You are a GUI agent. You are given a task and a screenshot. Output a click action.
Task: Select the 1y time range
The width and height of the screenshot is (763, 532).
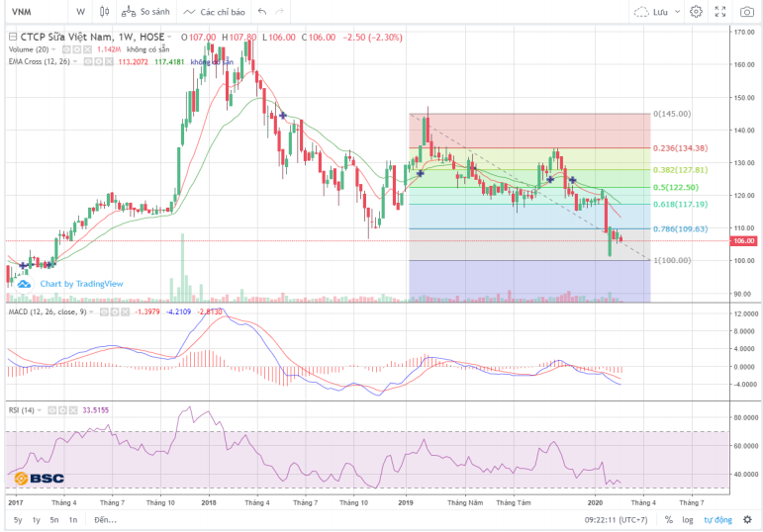click(36, 520)
